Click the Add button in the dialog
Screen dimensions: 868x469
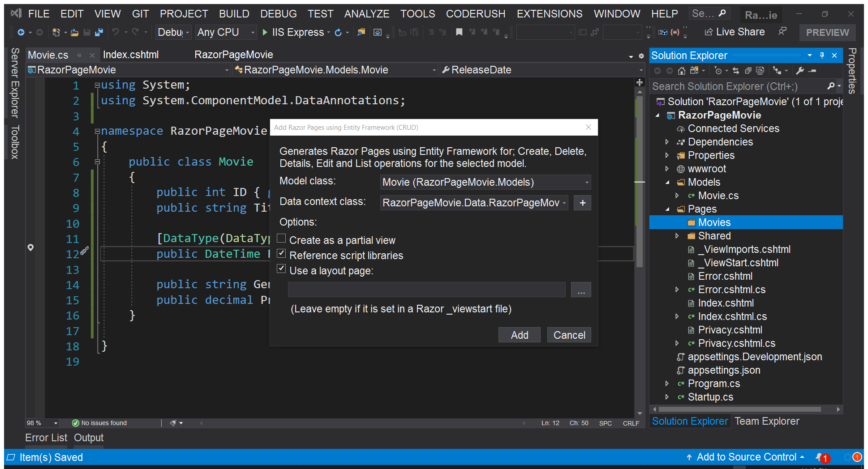point(519,335)
